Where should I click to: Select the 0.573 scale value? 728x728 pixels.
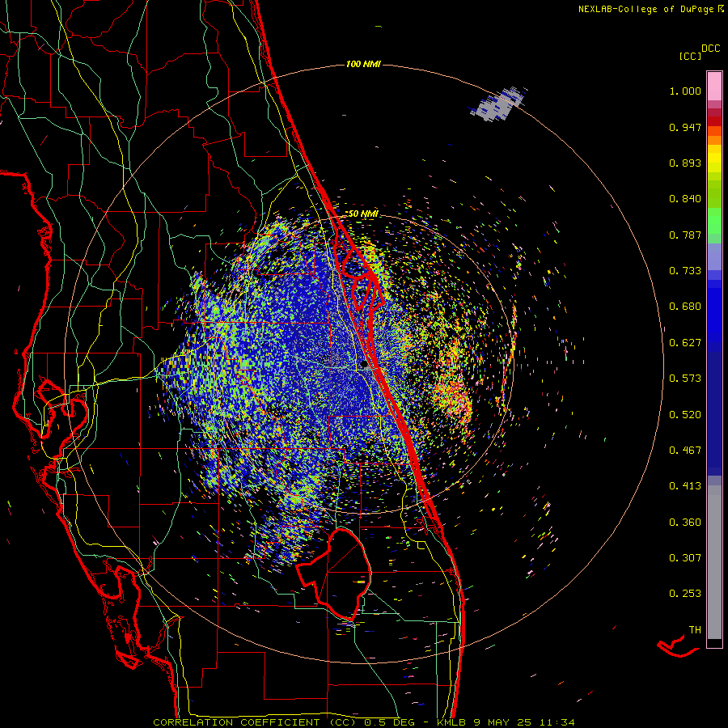685,379
